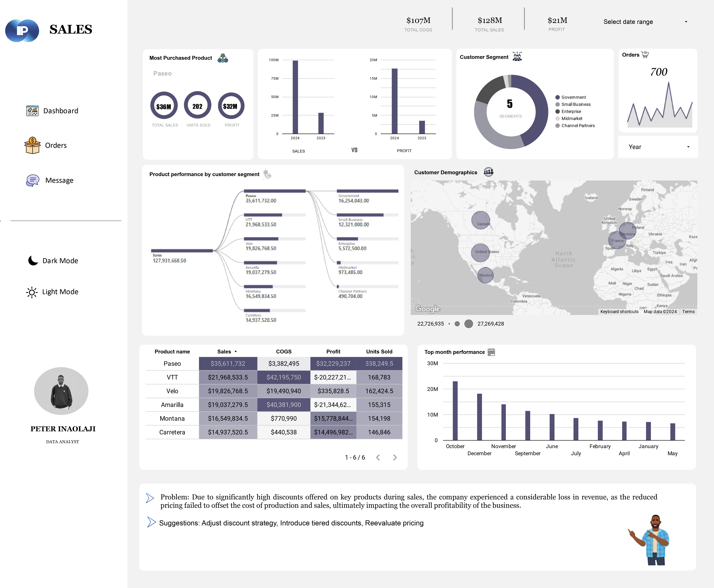This screenshot has width=714, height=588.
Task: Click the Canada bubble on map
Action: click(481, 220)
